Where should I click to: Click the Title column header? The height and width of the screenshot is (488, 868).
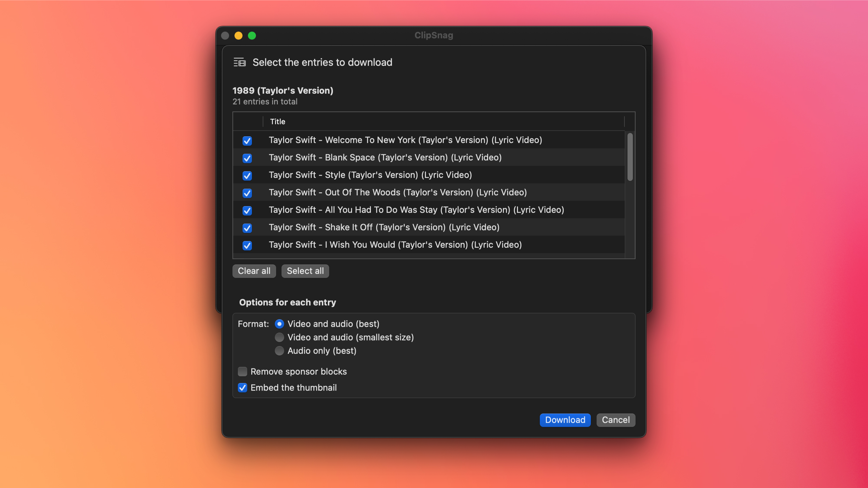tap(443, 121)
